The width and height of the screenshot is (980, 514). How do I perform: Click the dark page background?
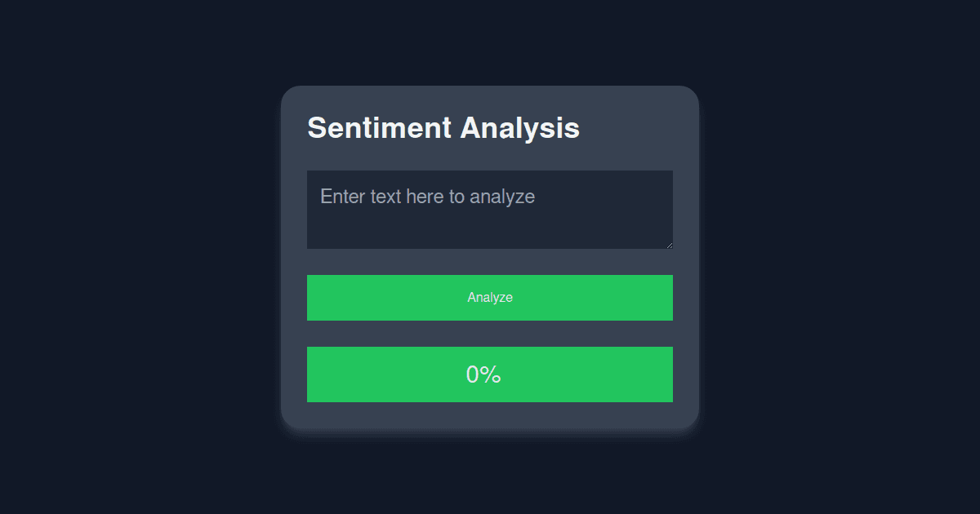[x=122, y=257]
